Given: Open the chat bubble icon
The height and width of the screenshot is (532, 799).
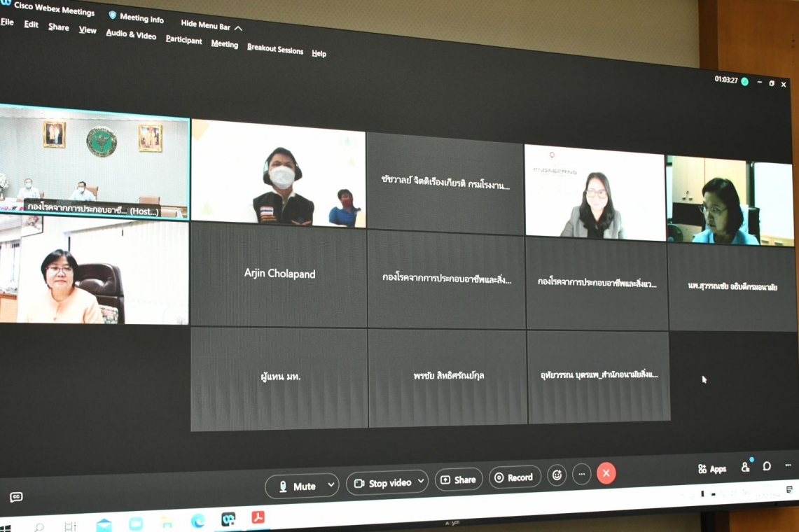Looking at the screenshot, I should click(767, 465).
